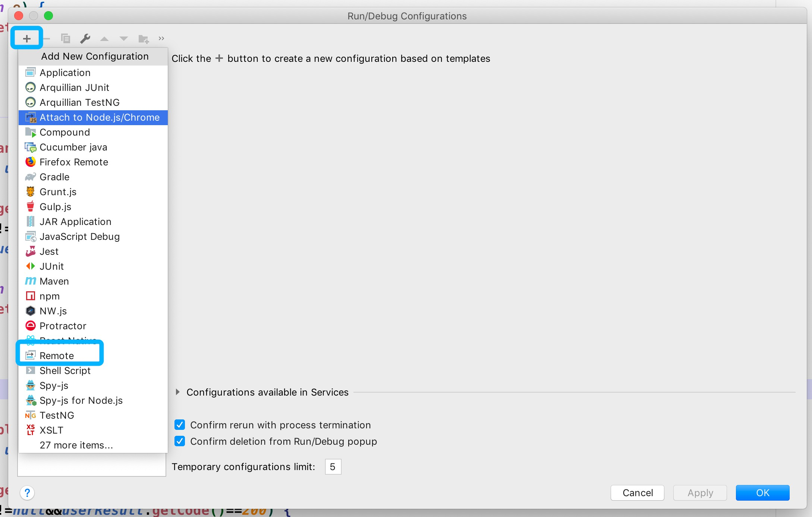Screen dimensions: 812x517
Task: Select the JUnit configuration type
Action: pos(51,266)
